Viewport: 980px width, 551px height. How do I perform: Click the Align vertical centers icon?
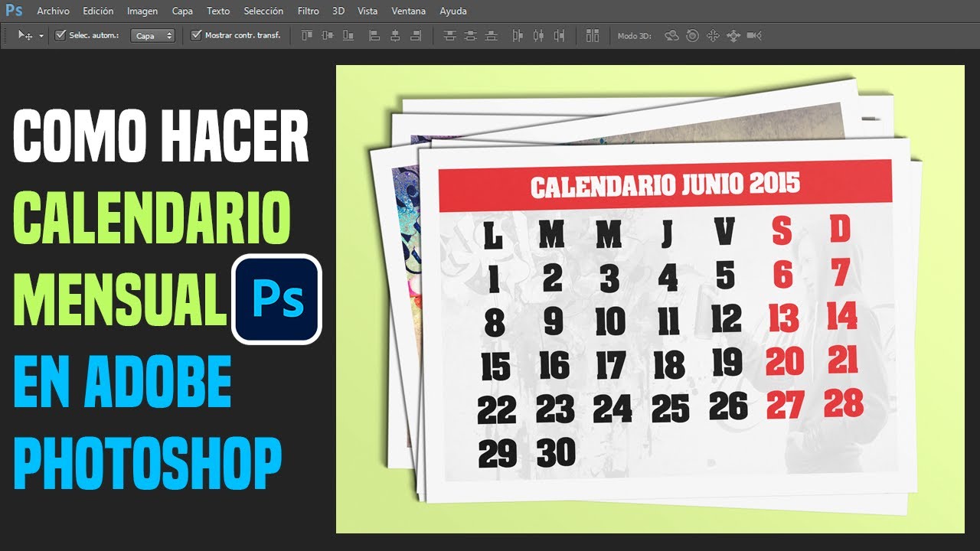tap(328, 35)
